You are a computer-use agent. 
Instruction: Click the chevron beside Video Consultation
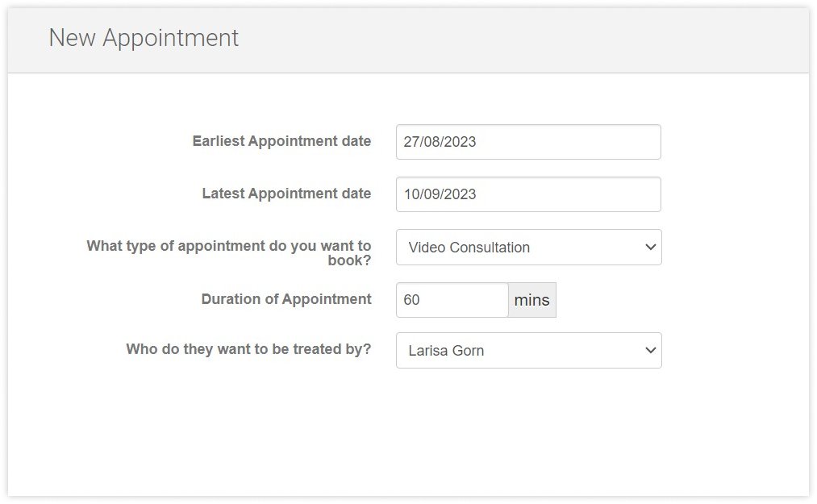pyautogui.click(x=651, y=248)
